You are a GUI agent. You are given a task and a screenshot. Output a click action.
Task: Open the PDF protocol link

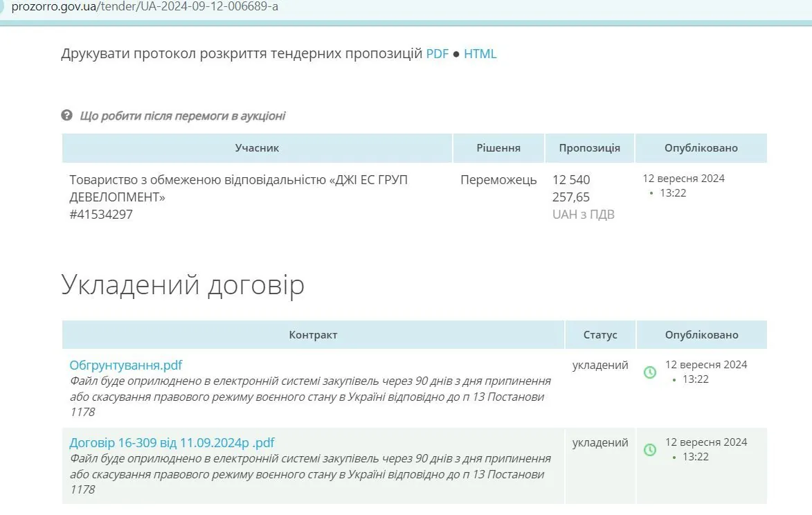pyautogui.click(x=437, y=54)
